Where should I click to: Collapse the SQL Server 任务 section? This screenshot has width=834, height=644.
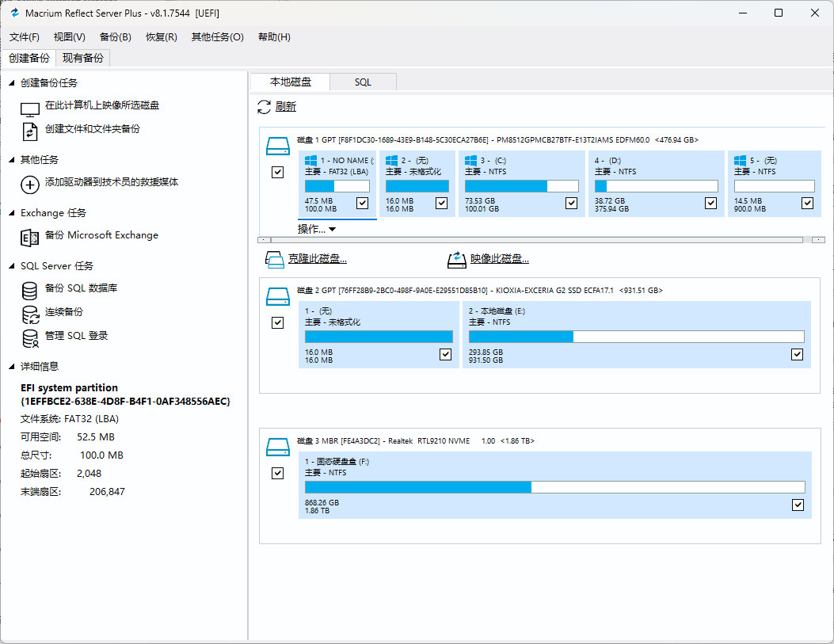12,266
